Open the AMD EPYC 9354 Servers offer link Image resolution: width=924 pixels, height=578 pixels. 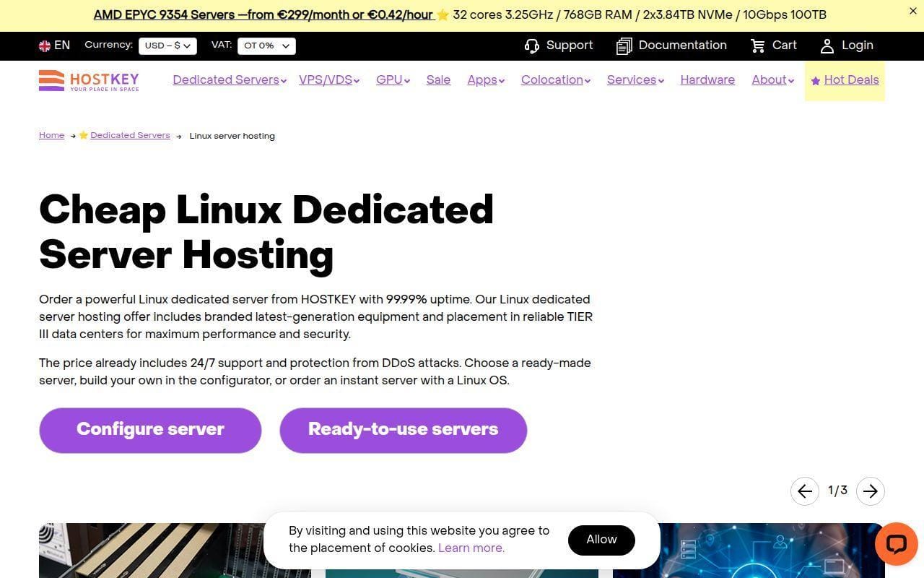[x=263, y=15]
